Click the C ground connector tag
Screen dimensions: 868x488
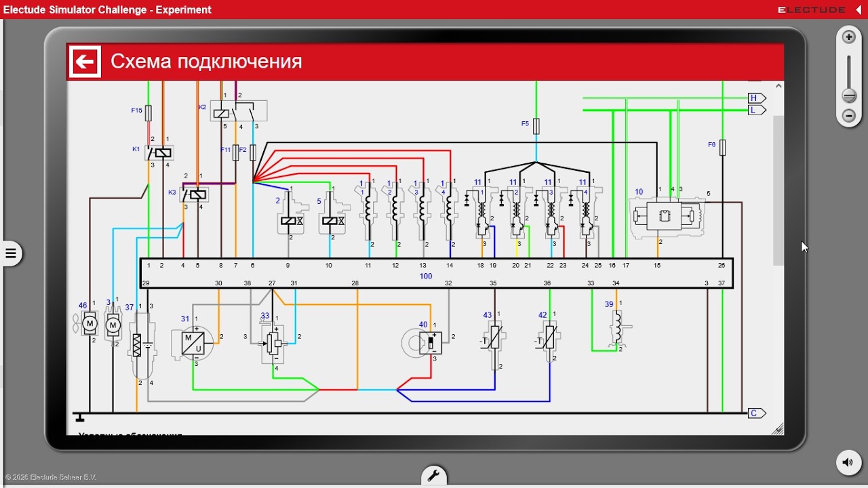(757, 413)
